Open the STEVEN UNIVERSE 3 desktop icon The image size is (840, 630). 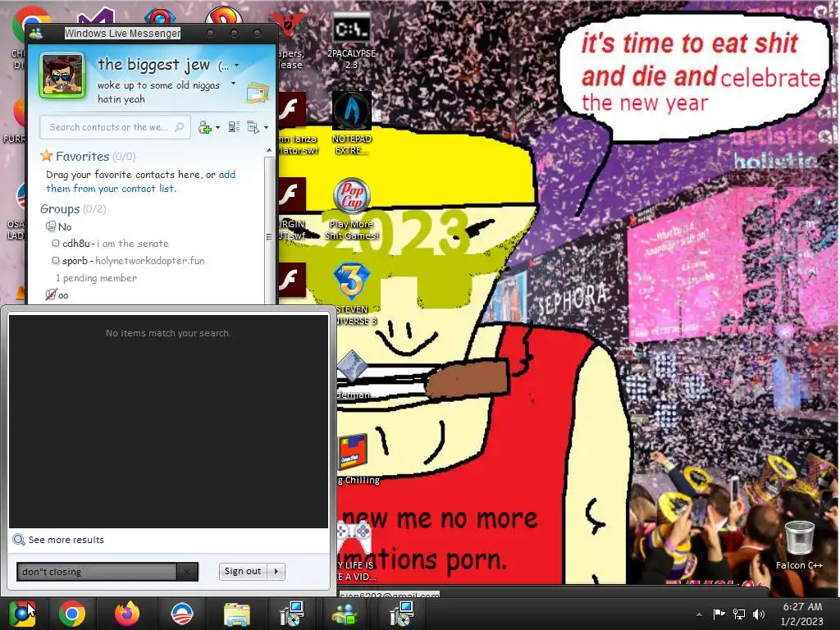pyautogui.click(x=354, y=294)
